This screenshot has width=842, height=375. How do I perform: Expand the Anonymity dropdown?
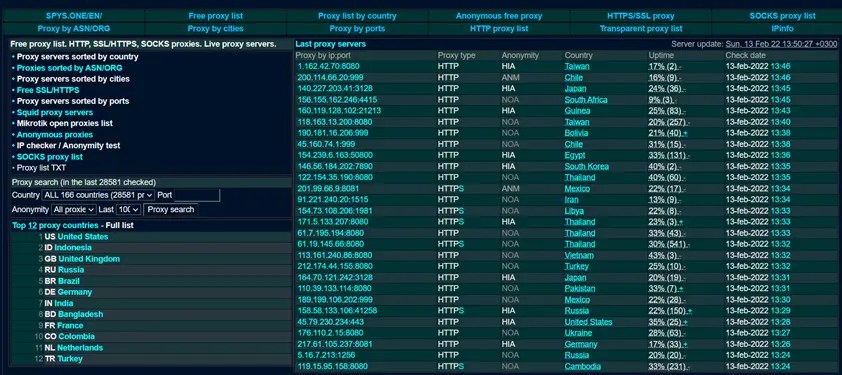point(74,210)
